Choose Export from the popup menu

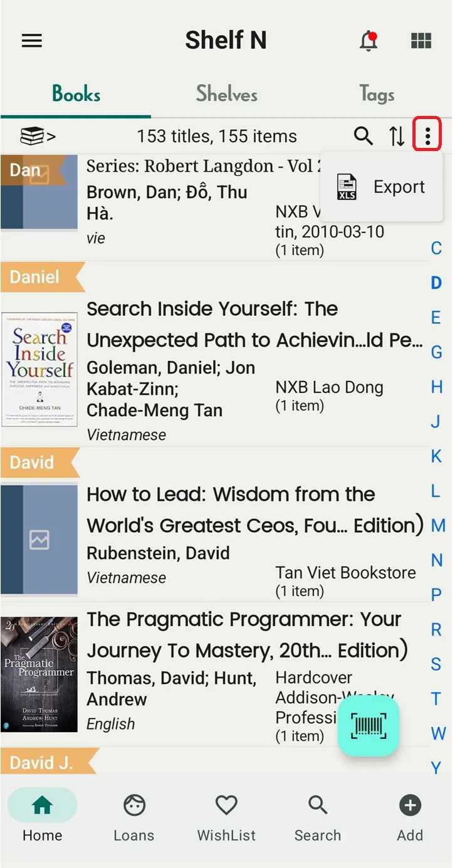[382, 187]
